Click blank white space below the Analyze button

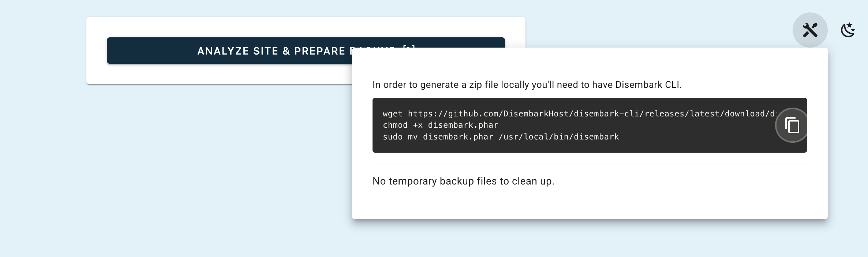tap(220, 75)
